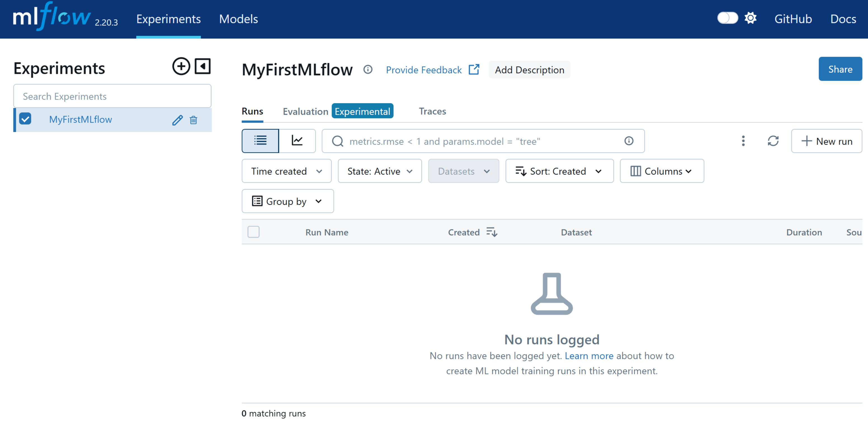Create a new experiment with the plus icon
The width and height of the screenshot is (868, 425).
[181, 66]
